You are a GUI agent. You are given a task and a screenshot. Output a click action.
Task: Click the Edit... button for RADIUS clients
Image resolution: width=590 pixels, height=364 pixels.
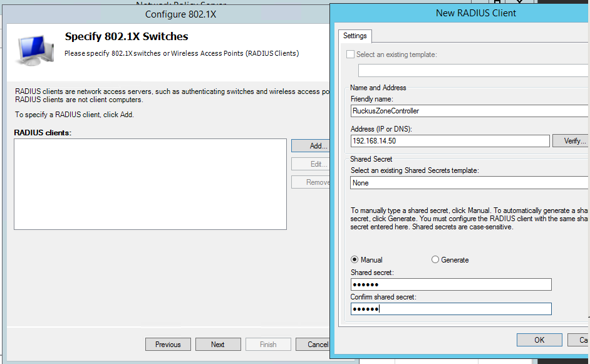pyautogui.click(x=311, y=164)
